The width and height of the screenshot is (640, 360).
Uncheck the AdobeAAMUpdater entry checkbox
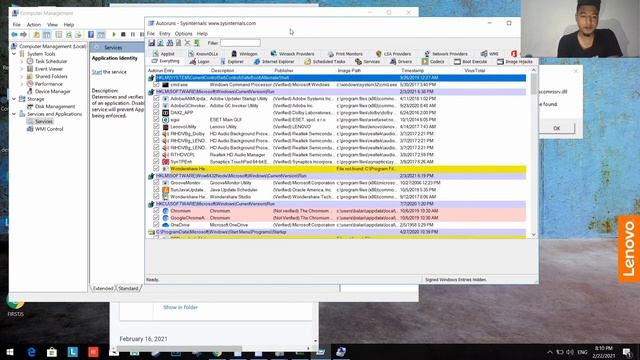pyautogui.click(x=156, y=98)
